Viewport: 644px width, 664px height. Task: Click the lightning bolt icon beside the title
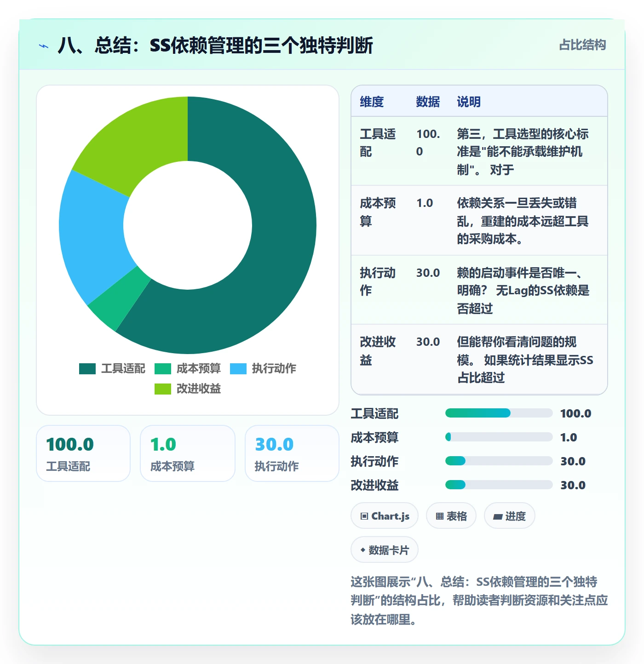(44, 46)
